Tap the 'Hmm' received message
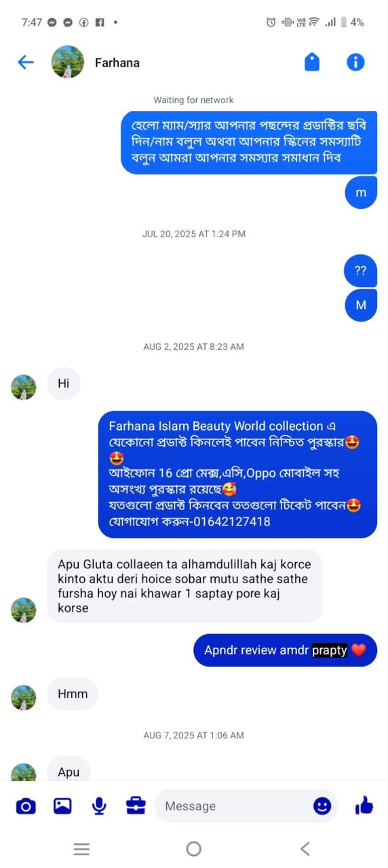This screenshot has width=388, height=868. click(x=73, y=694)
